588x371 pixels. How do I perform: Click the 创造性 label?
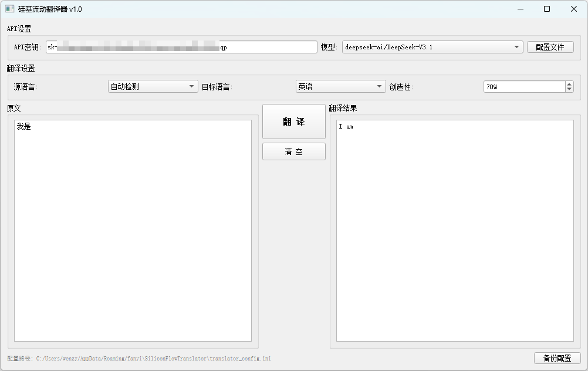(x=401, y=87)
